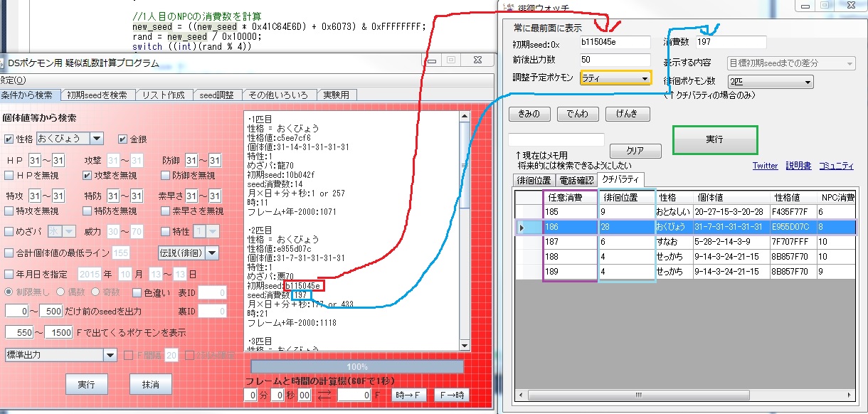
Task: Switch to the 初期seedを検索 tab
Action: click(x=97, y=95)
